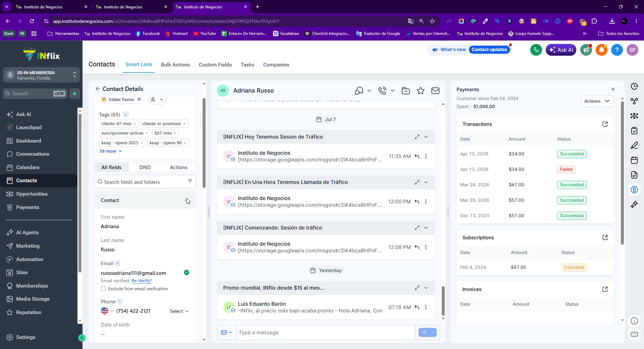Reply to the 11:35 AM email
Viewport: 644px width, 349px height.
click(x=417, y=156)
